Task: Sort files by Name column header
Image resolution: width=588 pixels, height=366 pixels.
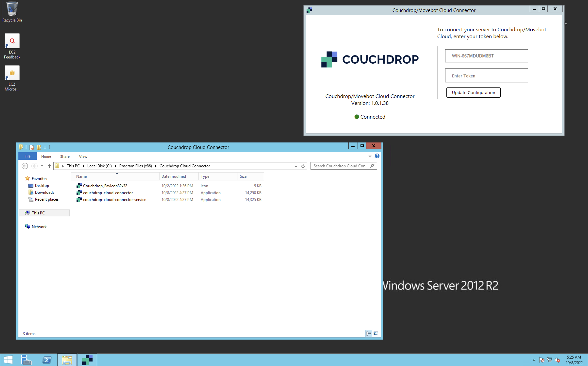Action: point(115,176)
